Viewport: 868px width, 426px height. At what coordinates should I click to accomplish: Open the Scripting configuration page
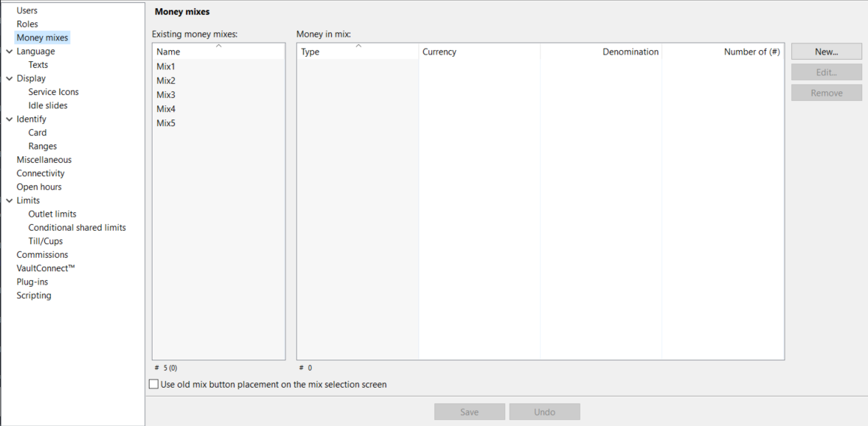34,295
